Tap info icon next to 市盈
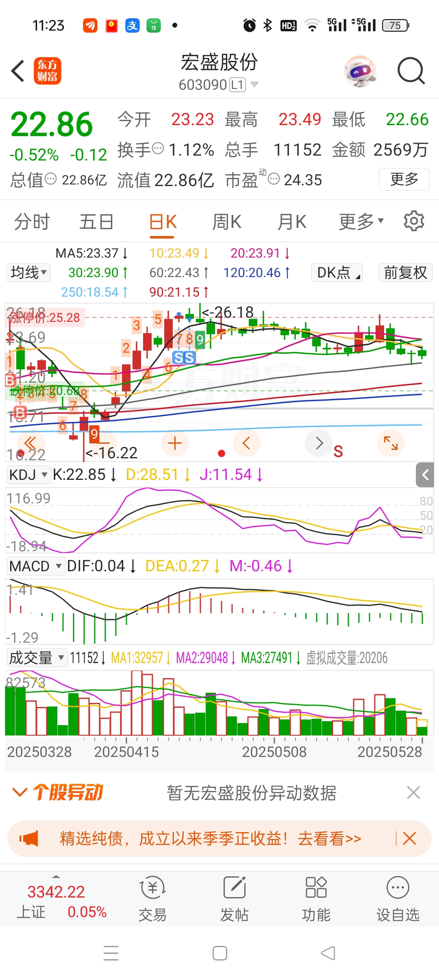Screen dimensions: 439x980 click(274, 178)
